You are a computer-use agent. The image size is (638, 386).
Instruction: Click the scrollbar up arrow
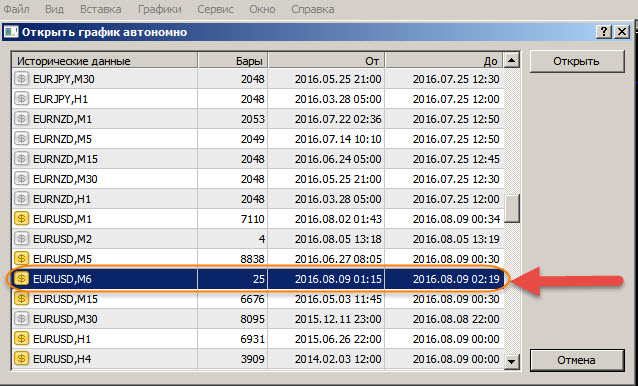(511, 61)
